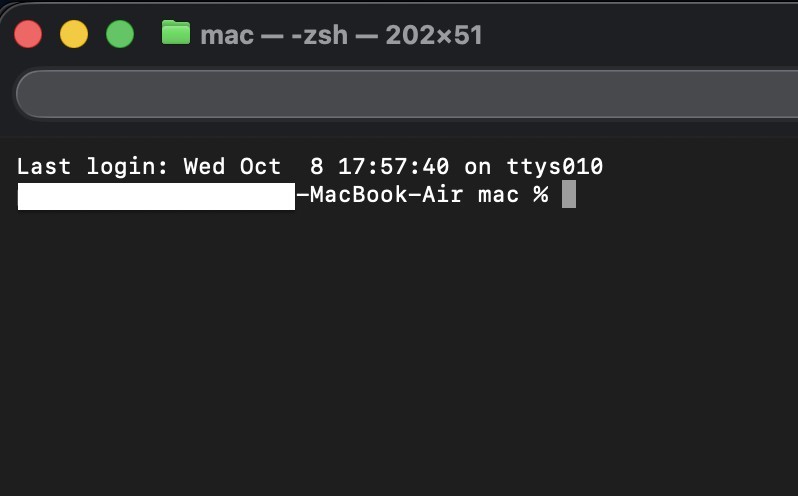Select the zsh tab bar strip
Viewport: 798px width, 496px height.
tap(400, 94)
